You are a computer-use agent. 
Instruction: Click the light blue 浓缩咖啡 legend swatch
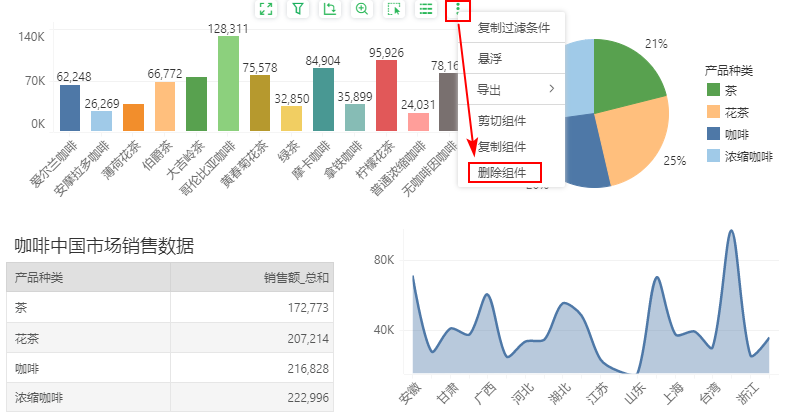[713, 156]
